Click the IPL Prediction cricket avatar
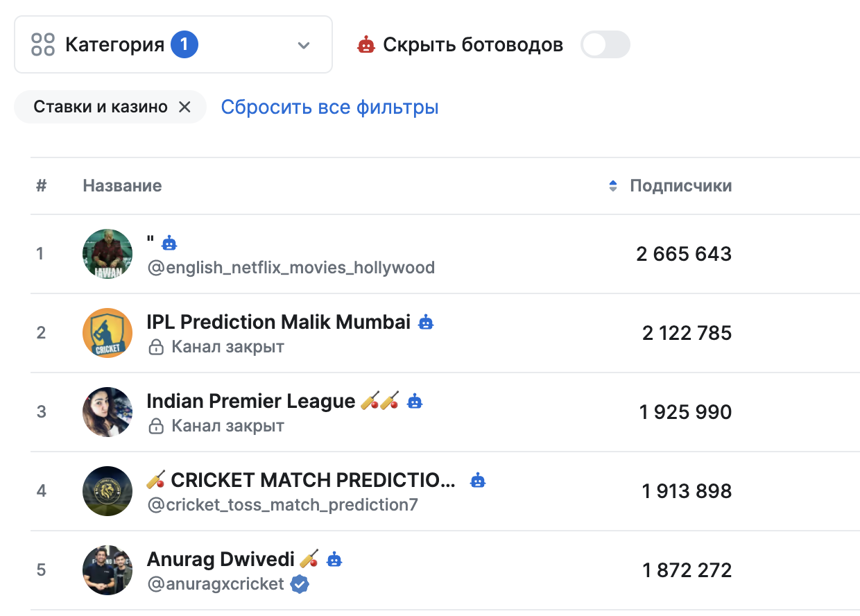The height and width of the screenshot is (616, 860). [108, 333]
